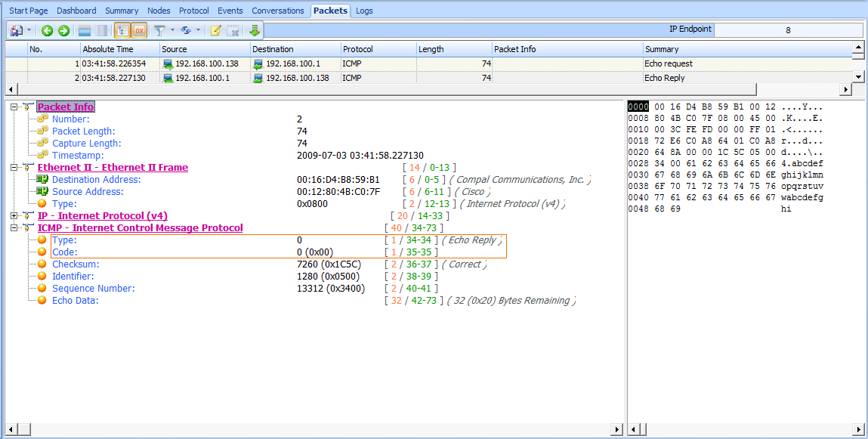Image resolution: width=868 pixels, height=439 pixels.
Task: Click ICMP - Internet Control Message Protocol heading
Action: [140, 228]
